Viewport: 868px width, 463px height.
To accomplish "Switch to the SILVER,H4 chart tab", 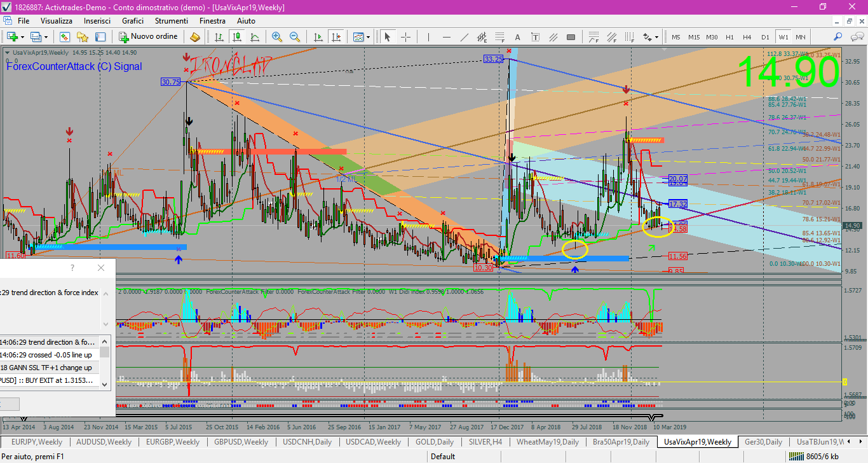I will coord(486,441).
